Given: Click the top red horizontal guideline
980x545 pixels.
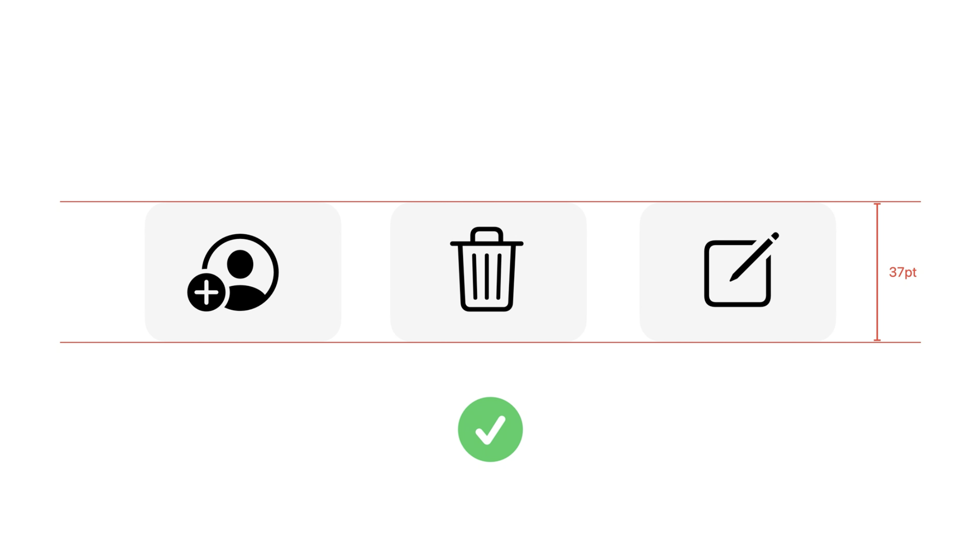Looking at the screenshot, I should [x=490, y=202].
